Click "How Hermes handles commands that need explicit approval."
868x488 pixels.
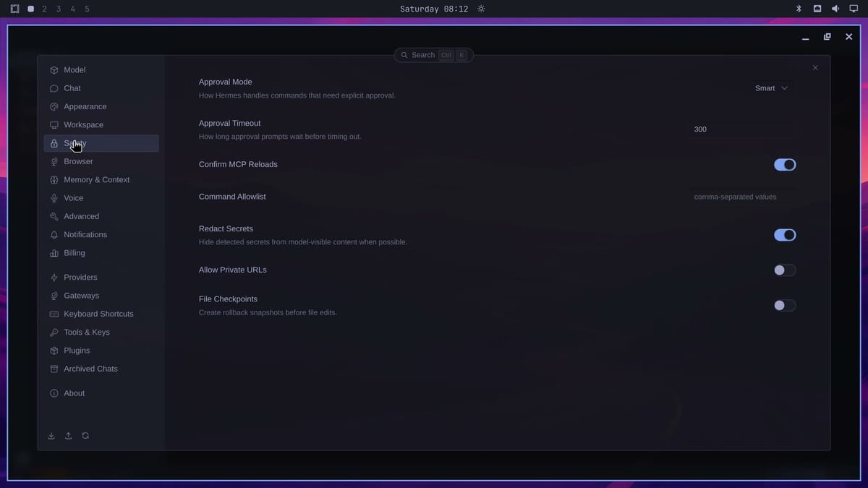pyautogui.click(x=297, y=95)
